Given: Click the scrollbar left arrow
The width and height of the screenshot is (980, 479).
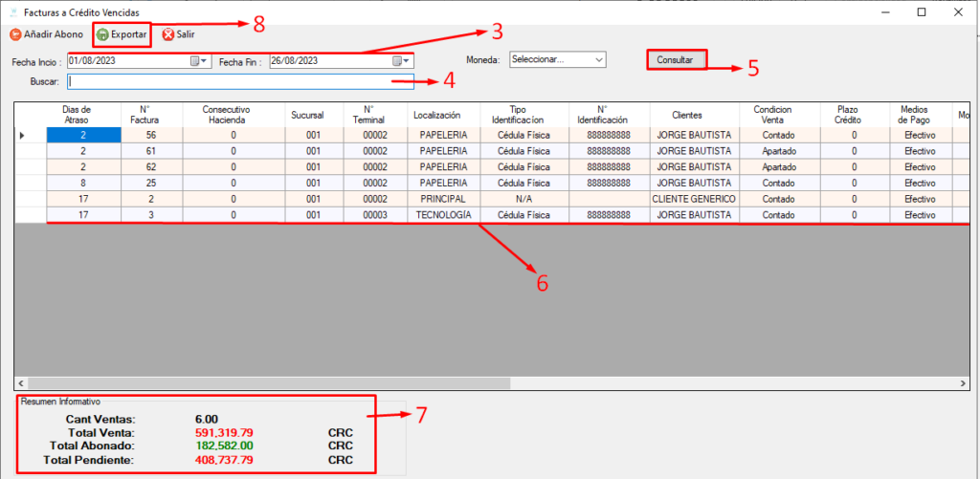Looking at the screenshot, I should (x=22, y=383).
